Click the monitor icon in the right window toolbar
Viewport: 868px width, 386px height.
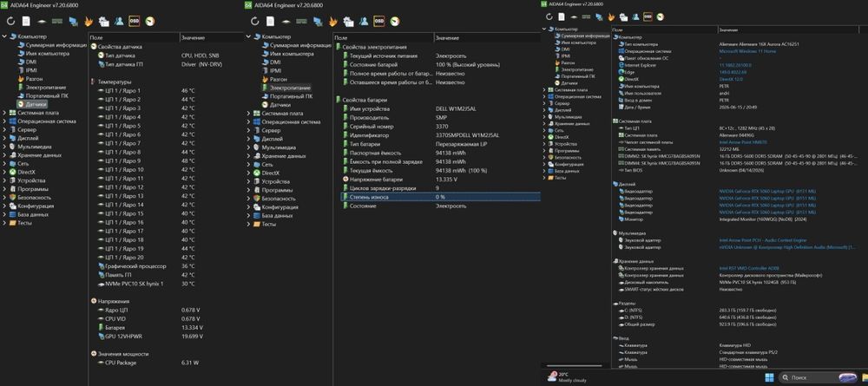pos(598,17)
